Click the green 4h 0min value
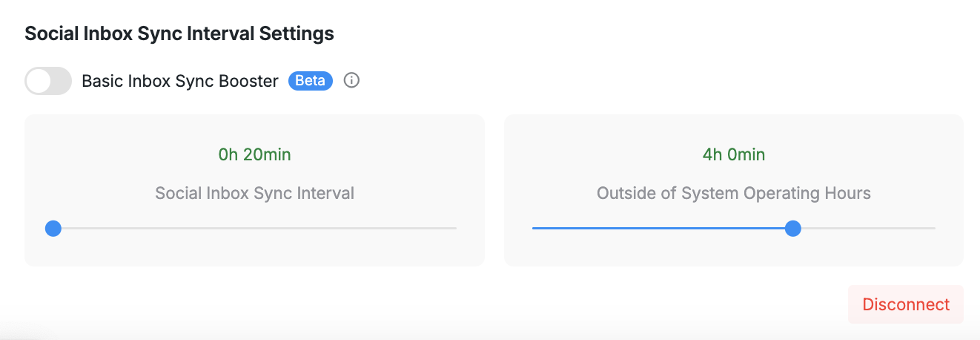The height and width of the screenshot is (340, 980). 733,154
